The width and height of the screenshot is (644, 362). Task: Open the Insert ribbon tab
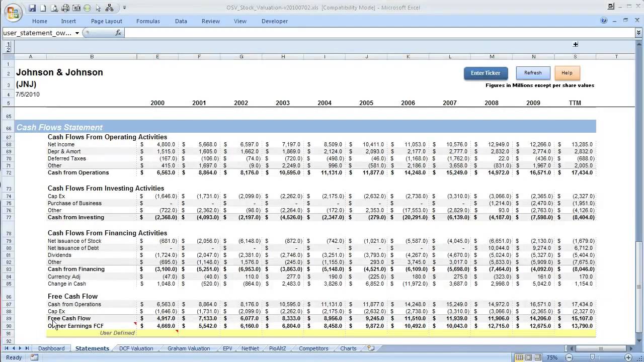tap(68, 21)
